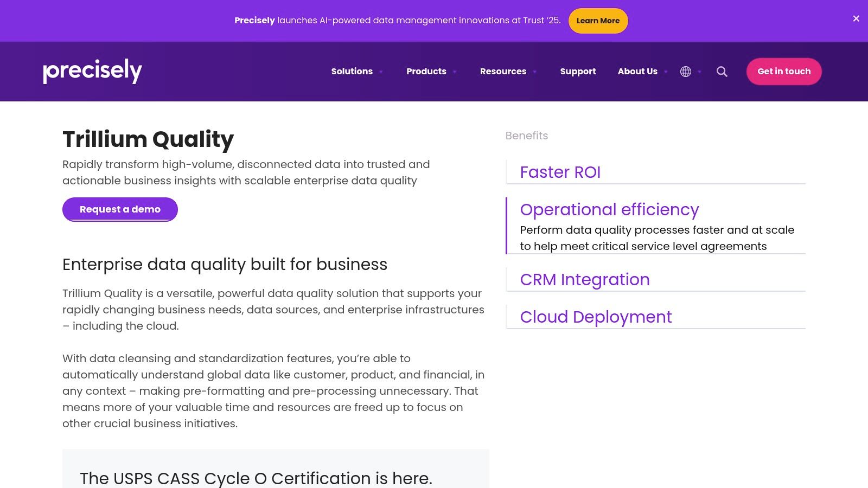Click the Learn More button
Viewport: 868px width, 488px height.
click(598, 21)
